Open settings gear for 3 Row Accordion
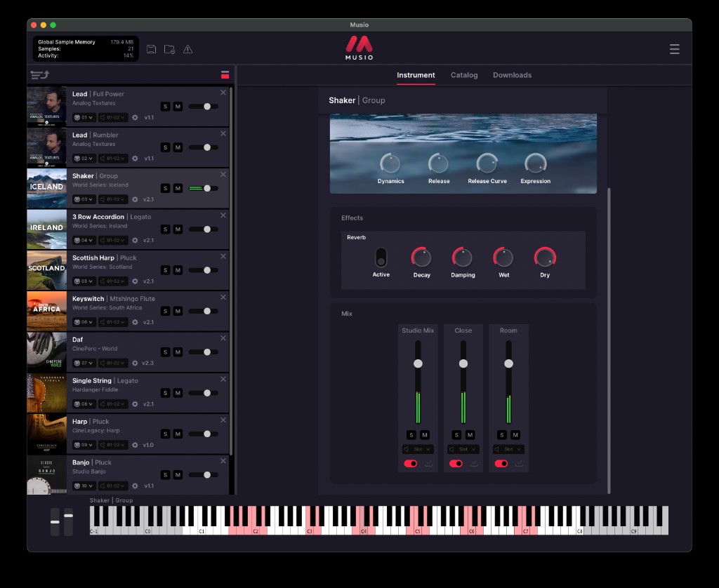Viewport: 719px width, 588px height. tap(135, 240)
